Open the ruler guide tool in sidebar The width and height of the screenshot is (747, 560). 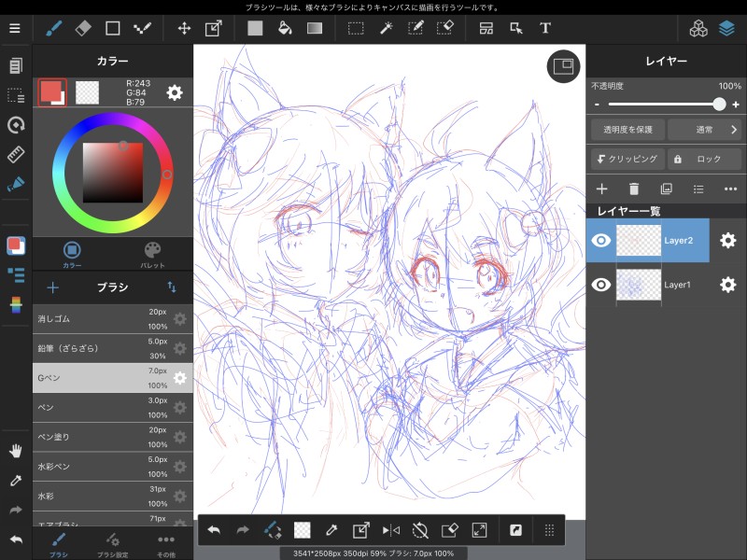pos(16,154)
